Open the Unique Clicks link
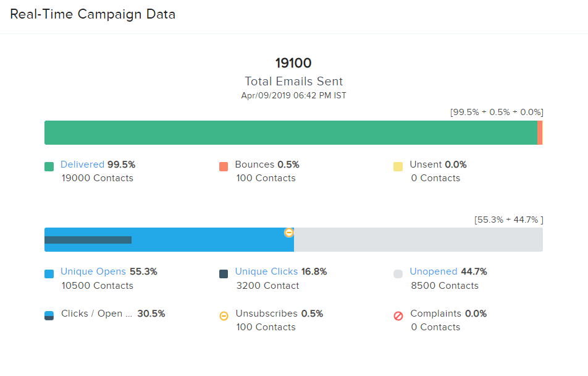This screenshot has height=376, width=588. tap(266, 271)
